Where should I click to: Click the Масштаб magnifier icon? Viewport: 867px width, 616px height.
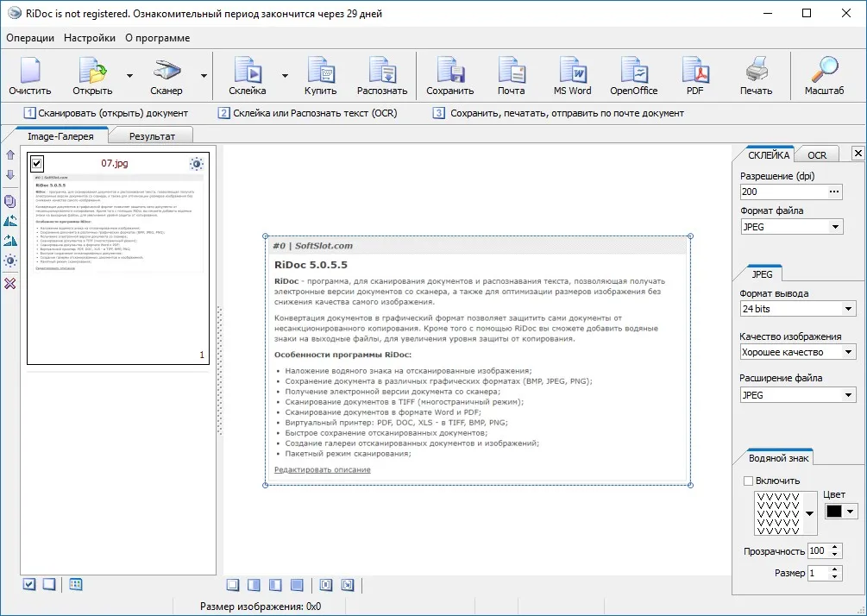click(824, 76)
